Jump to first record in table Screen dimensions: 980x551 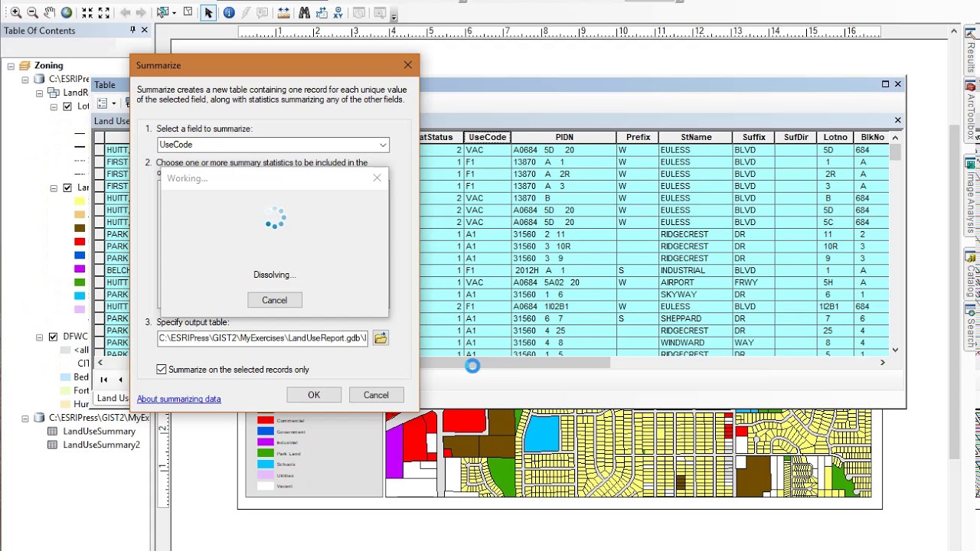[103, 380]
